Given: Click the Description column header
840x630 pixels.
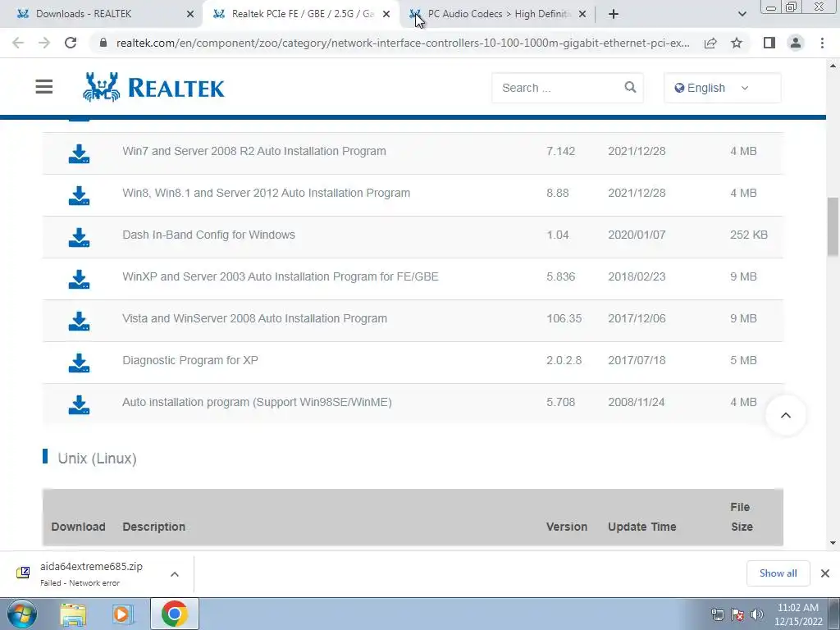Looking at the screenshot, I should tap(153, 527).
